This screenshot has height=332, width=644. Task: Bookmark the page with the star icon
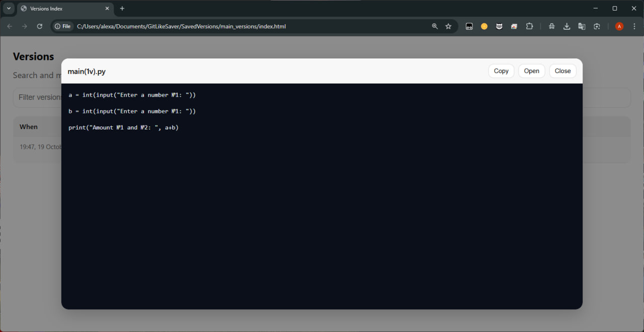click(x=448, y=26)
